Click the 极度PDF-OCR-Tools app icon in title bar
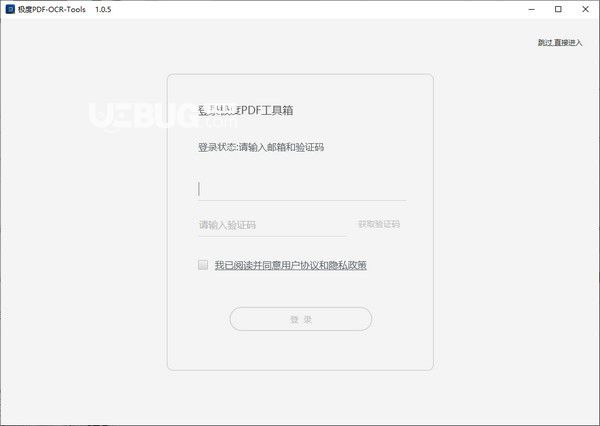Viewport: 600px width, 426px height. [10, 9]
